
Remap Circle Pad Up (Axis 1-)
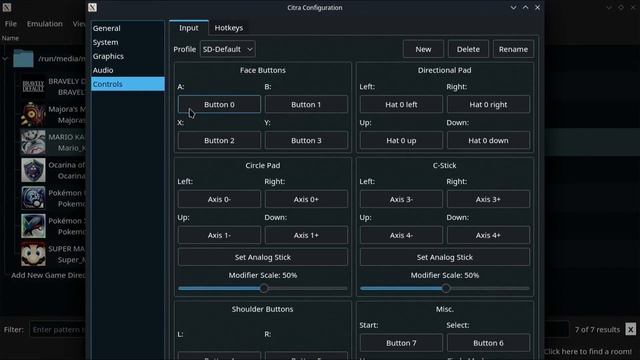click(219, 235)
